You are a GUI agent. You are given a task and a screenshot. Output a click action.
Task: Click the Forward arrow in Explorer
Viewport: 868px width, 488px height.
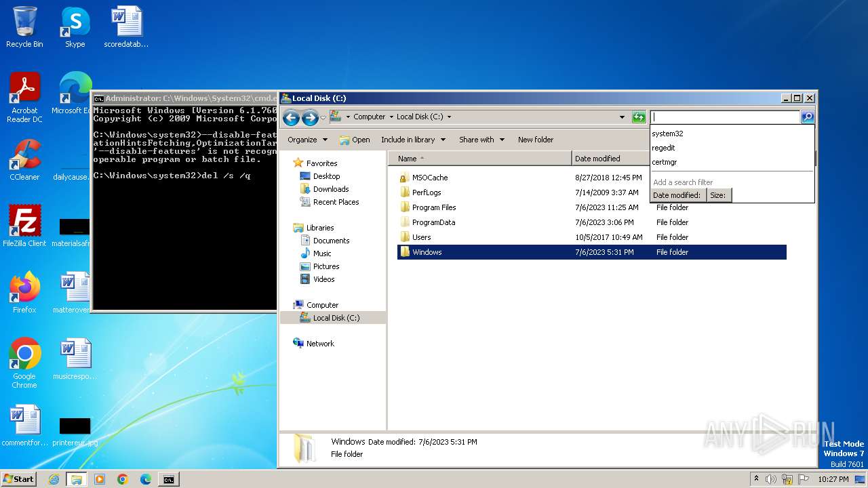(310, 118)
